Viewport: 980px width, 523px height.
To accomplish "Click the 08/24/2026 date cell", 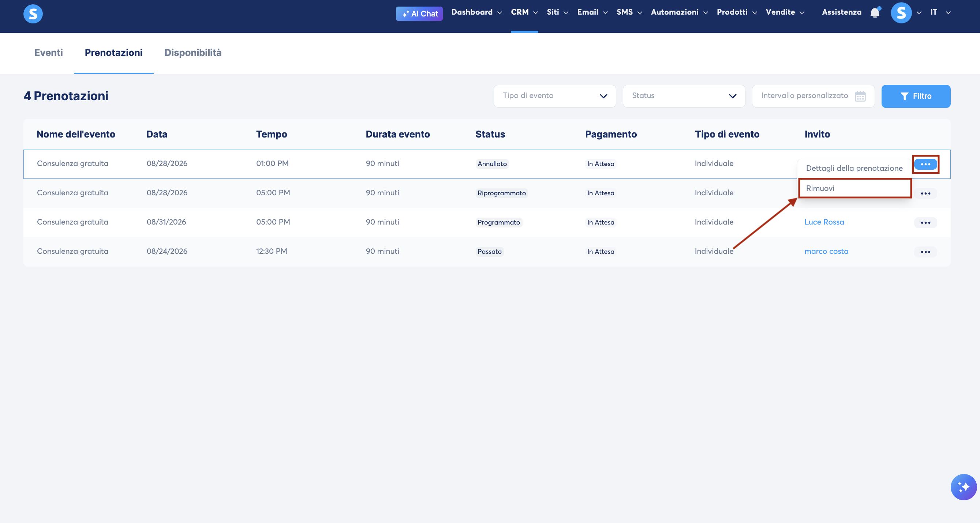I will [167, 251].
